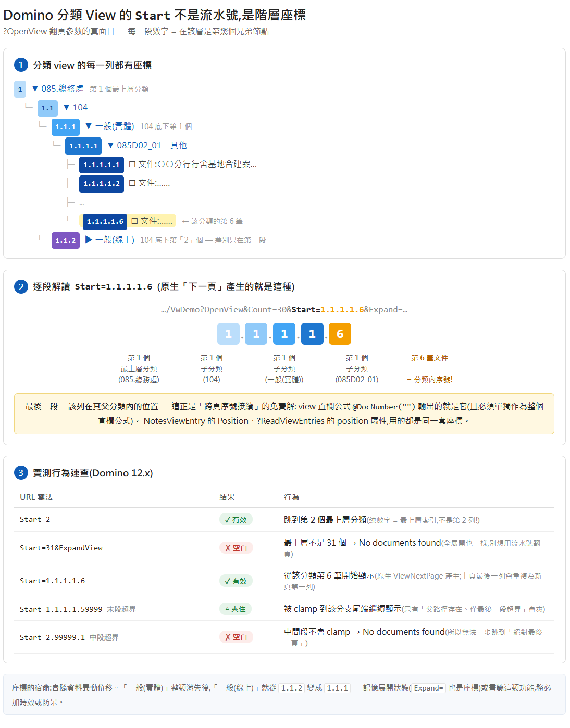Click the 空白 badge for Start=2.99999.1
The width and height of the screenshot is (570, 728).
point(236,637)
